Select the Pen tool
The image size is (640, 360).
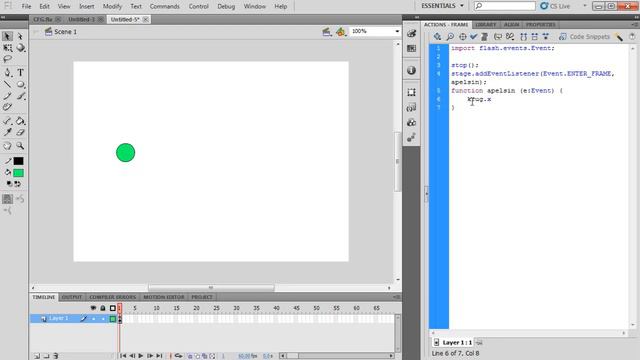tap(7, 73)
